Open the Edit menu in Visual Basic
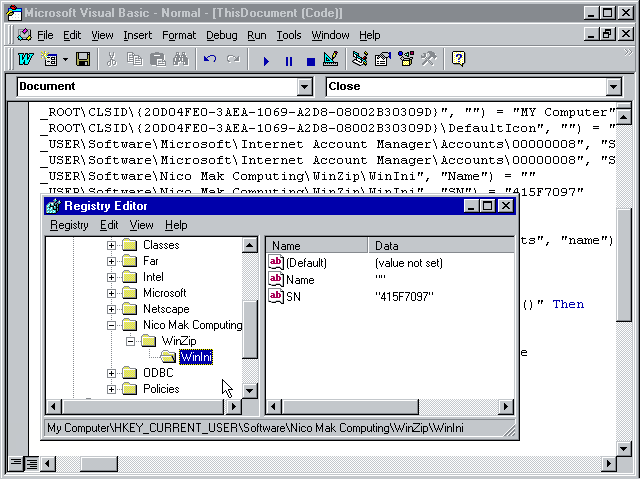Image resolution: width=640 pixels, height=480 pixels. (72, 36)
